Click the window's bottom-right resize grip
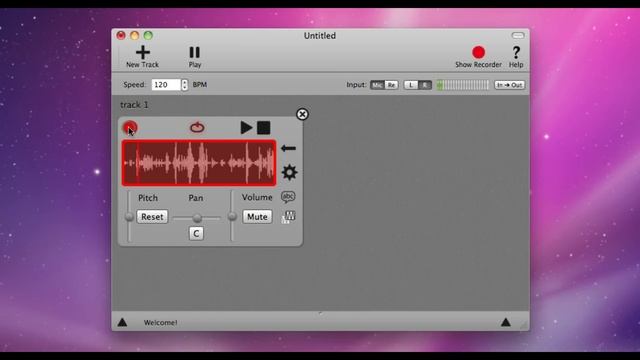 pyautogui.click(x=524, y=325)
